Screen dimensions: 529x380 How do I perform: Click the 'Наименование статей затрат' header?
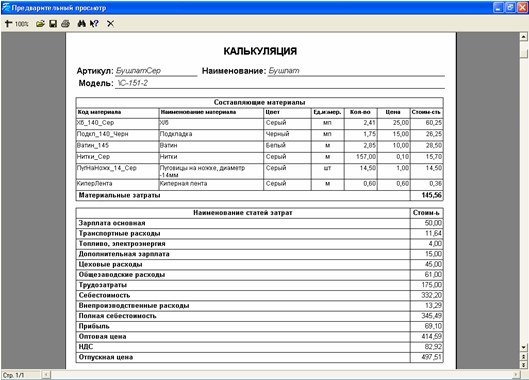(x=243, y=213)
